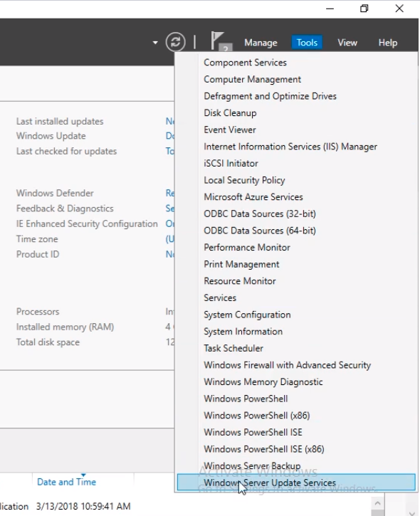Viewport: 420px width, 516px height.
Task: Select iSCSI Initiator
Action: (x=231, y=163)
